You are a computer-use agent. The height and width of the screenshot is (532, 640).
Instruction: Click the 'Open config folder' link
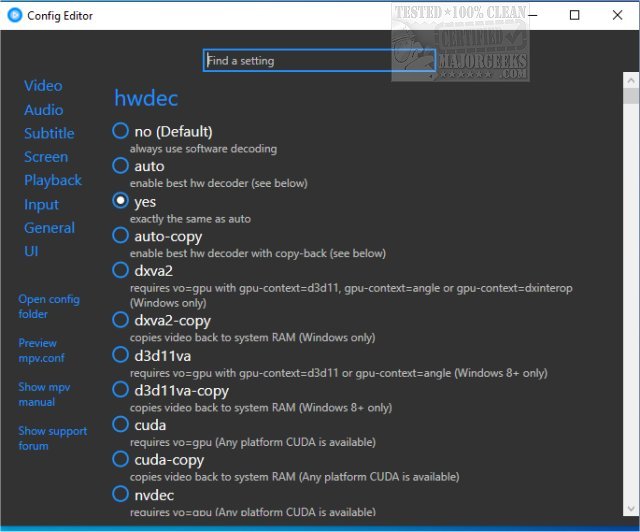[49, 307]
